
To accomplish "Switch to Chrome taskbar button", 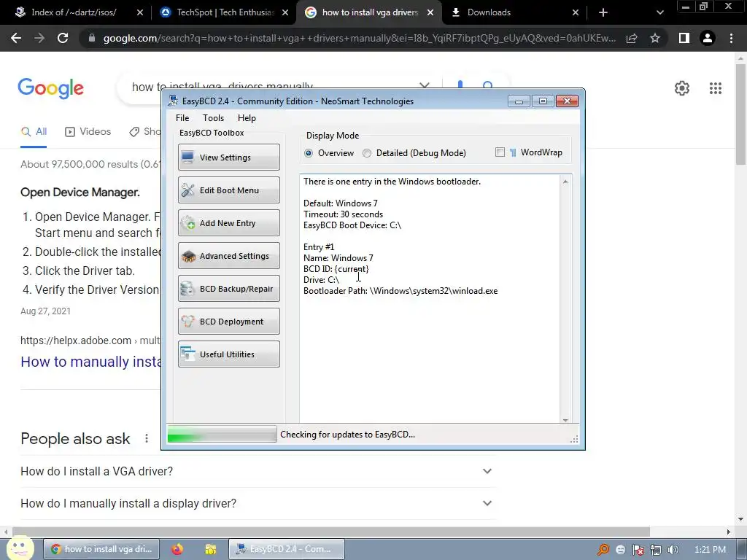I will coord(101,549).
